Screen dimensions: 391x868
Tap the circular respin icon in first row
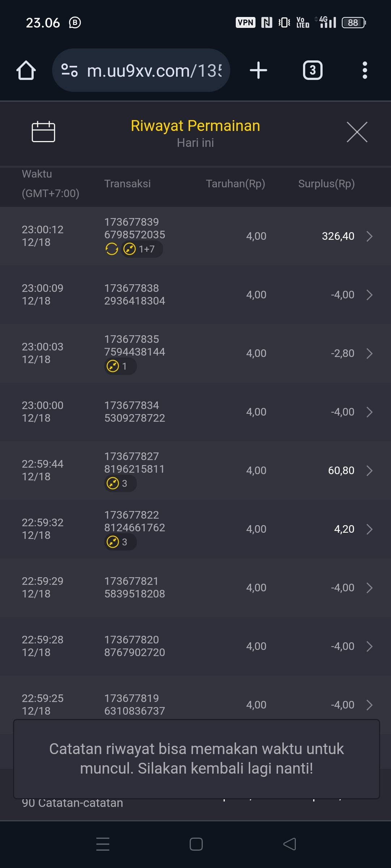tap(112, 249)
